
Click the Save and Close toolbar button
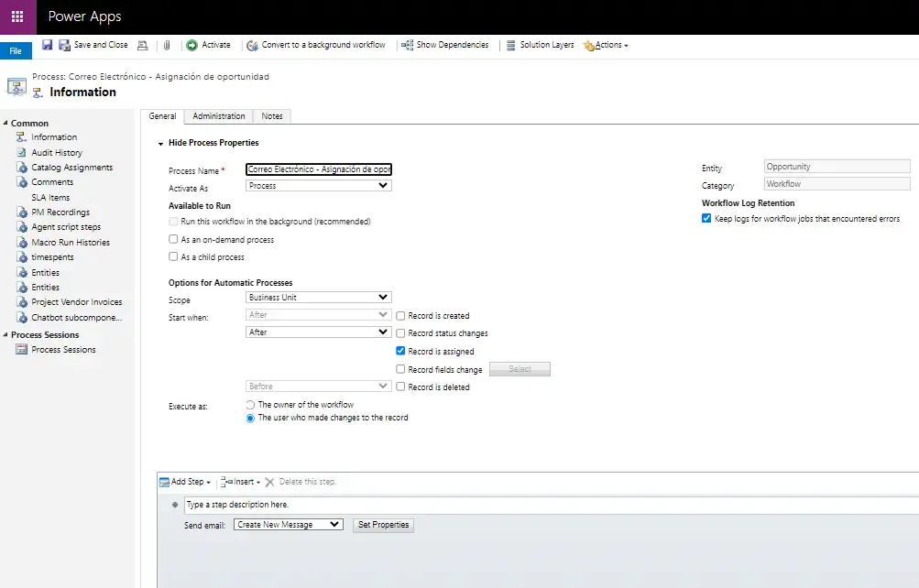coord(93,45)
